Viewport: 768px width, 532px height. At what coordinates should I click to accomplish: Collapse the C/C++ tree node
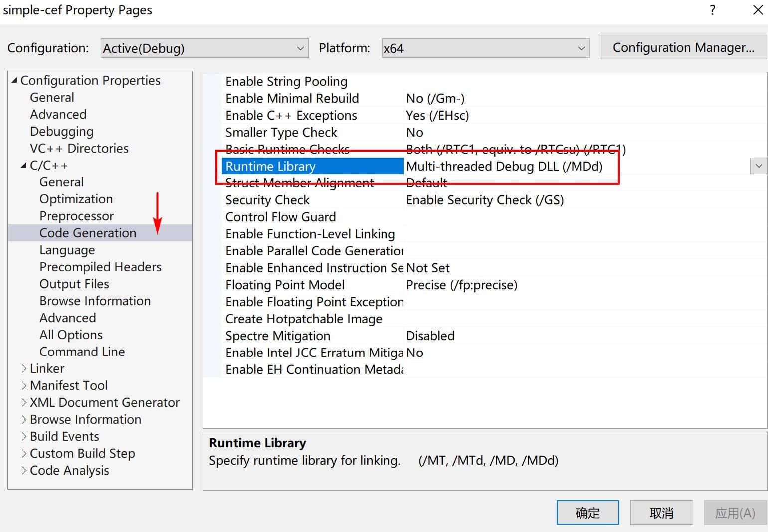point(23,165)
